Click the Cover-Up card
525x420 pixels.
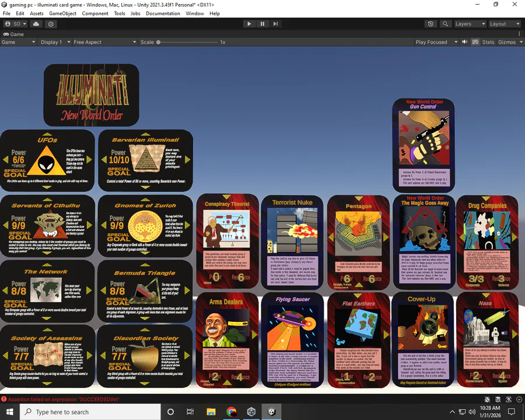coord(422,339)
